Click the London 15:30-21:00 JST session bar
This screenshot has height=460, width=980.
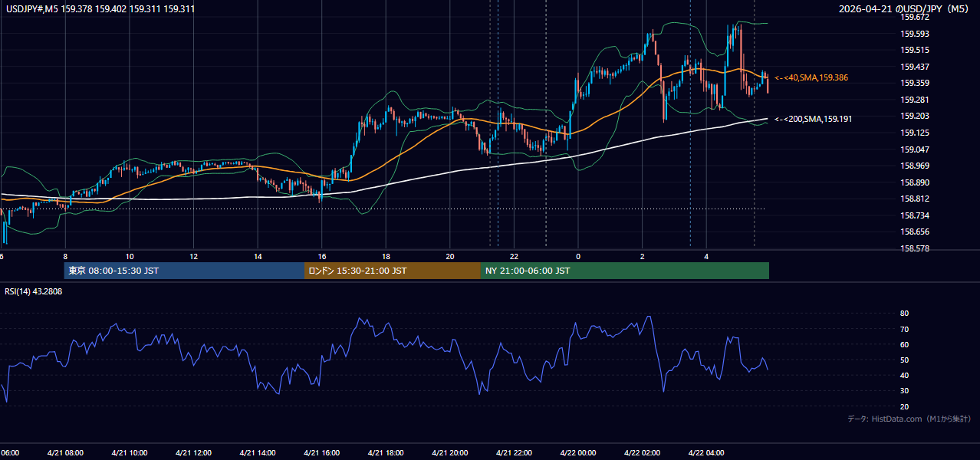tap(393, 271)
